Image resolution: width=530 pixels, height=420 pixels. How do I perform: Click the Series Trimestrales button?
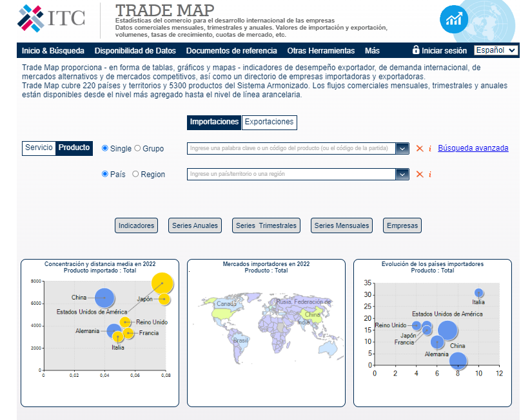[x=266, y=225]
